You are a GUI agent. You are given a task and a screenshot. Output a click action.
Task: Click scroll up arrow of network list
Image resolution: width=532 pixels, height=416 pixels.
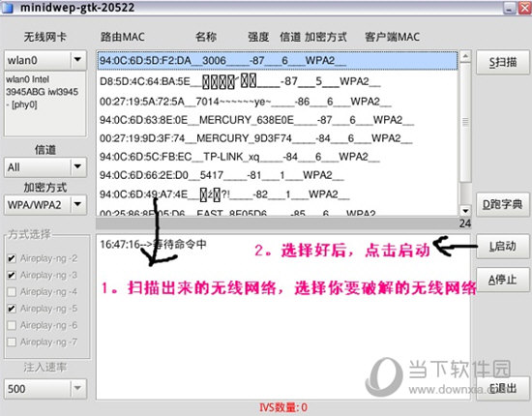pyautogui.click(x=465, y=56)
